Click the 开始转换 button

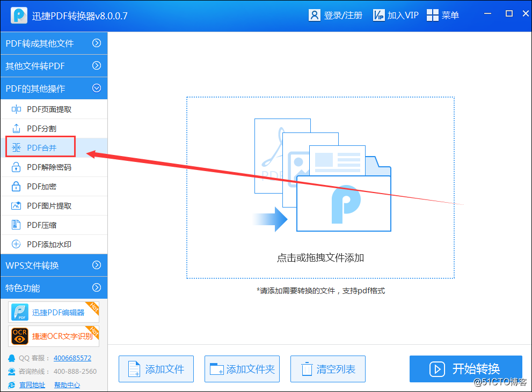pyautogui.click(x=466, y=369)
